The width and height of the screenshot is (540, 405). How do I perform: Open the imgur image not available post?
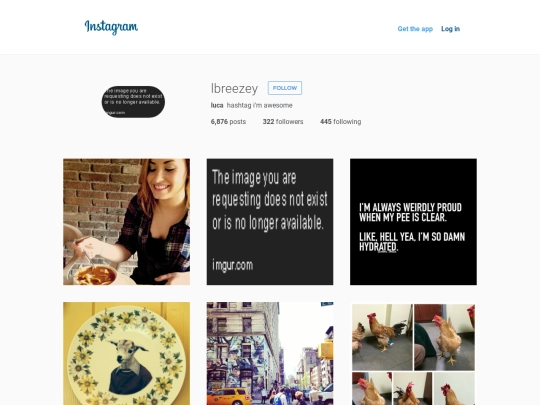point(270,222)
